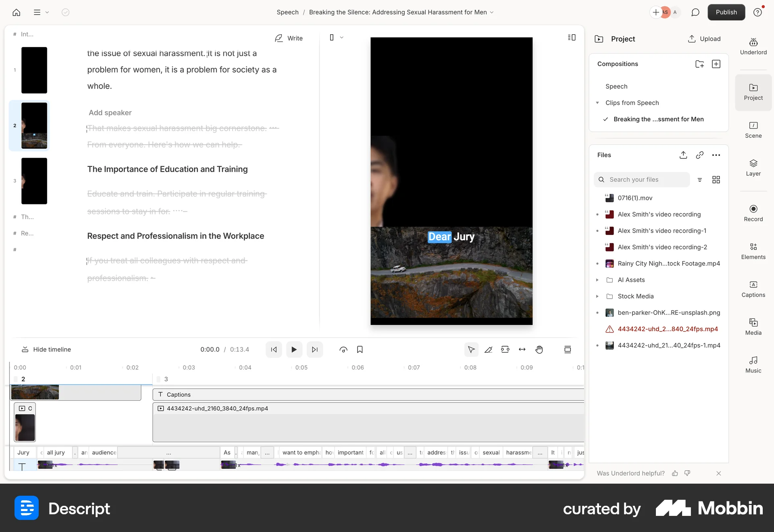774x532 pixels.
Task: Open the Music panel from the sidebar
Action: pos(753,364)
